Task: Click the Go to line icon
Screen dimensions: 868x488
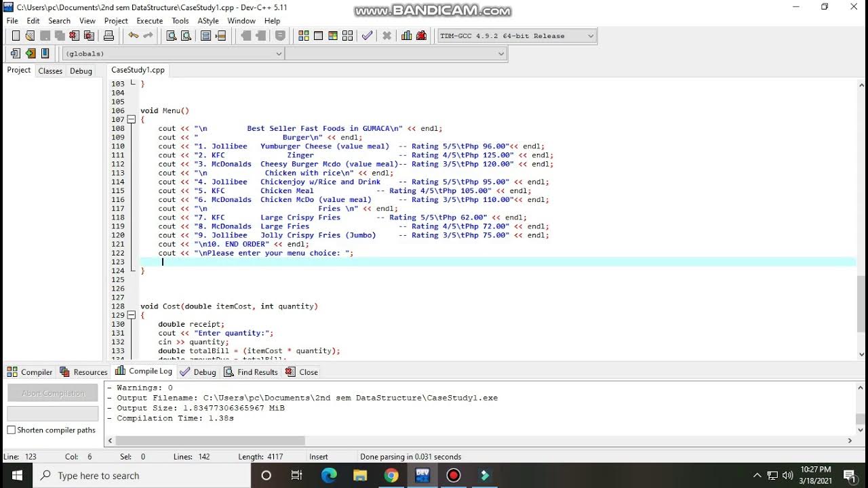Action: point(221,36)
